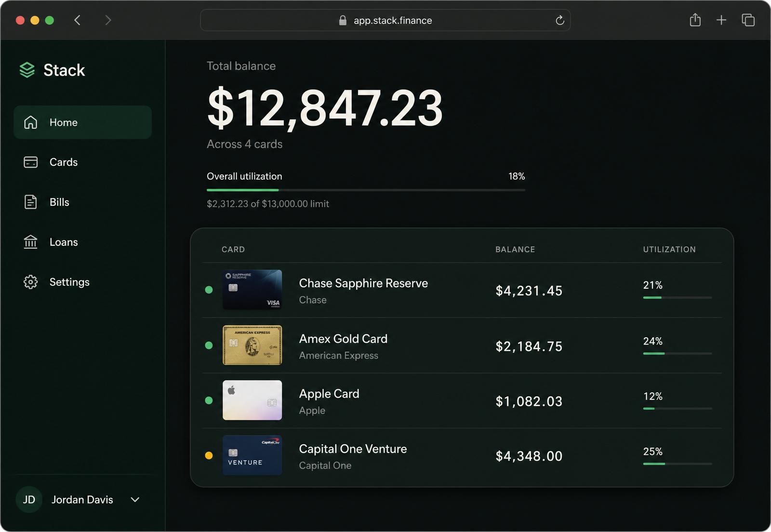Click the 18% overall utilization value
The width and height of the screenshot is (771, 532).
(517, 176)
